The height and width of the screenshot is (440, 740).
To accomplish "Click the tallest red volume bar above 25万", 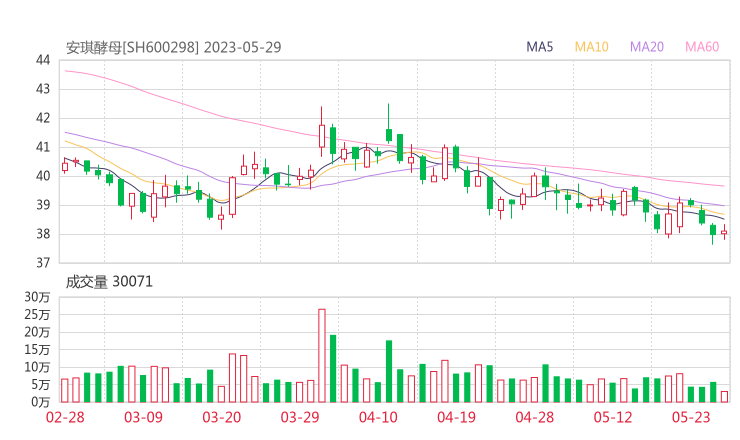I will click(x=322, y=355).
